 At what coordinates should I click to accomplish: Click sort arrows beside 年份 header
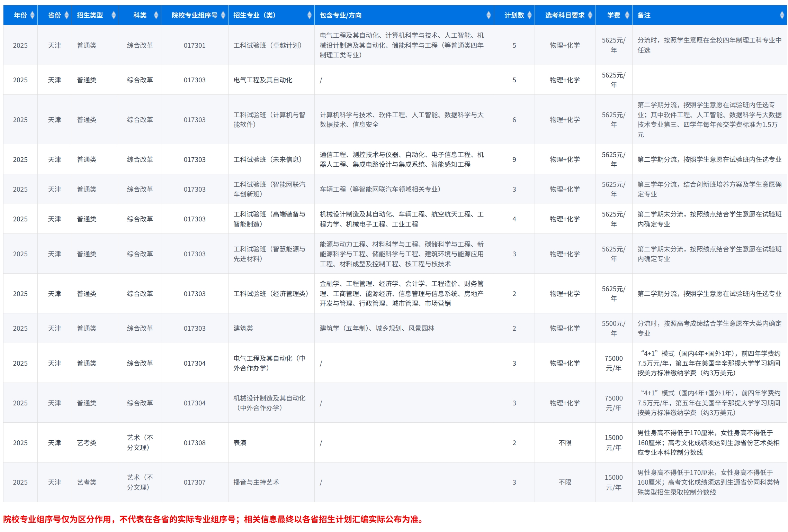32,15
